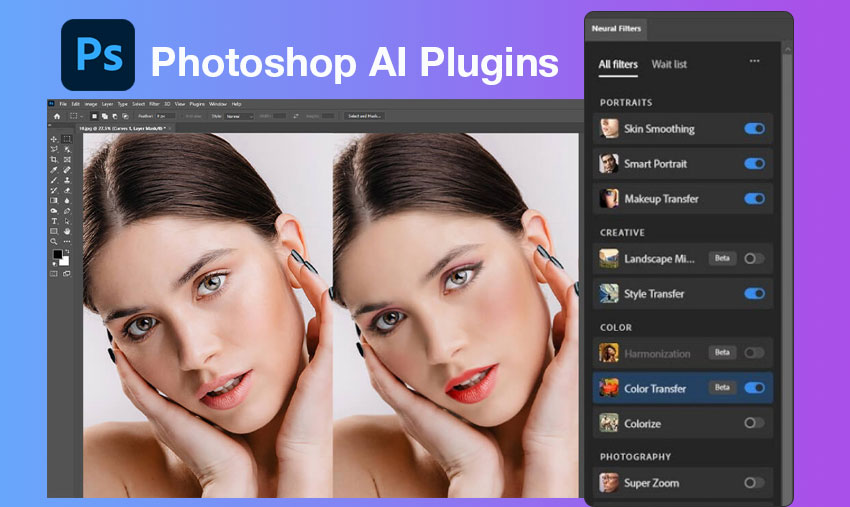Viewport: 850px width, 507px height.
Task: Select the Clone Stamp tool
Action: point(67,180)
